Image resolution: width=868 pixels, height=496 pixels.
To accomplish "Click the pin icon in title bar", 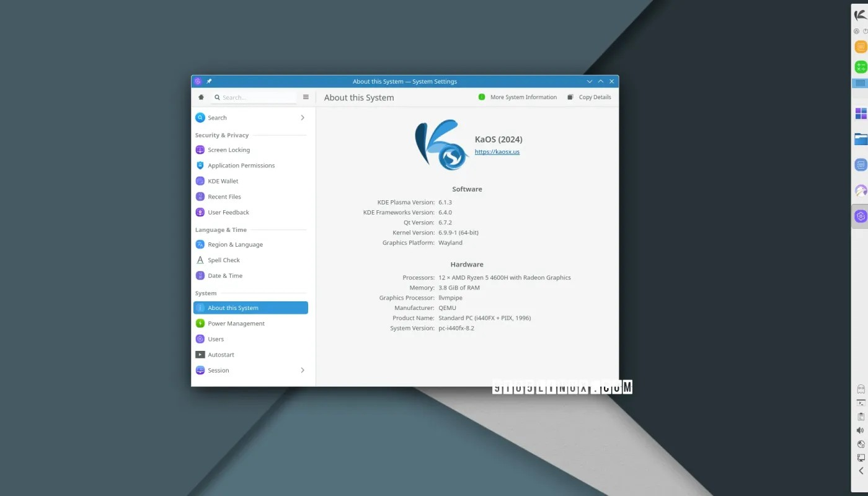I will coord(209,81).
